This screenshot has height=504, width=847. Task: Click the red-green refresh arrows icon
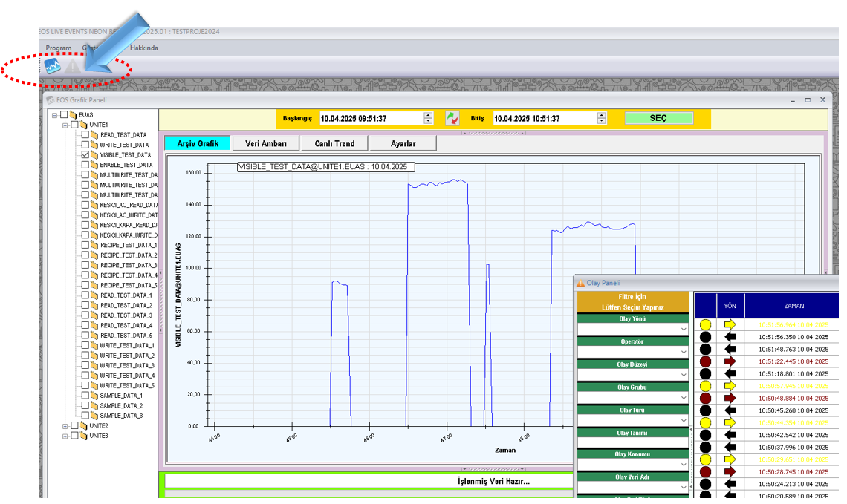(452, 118)
